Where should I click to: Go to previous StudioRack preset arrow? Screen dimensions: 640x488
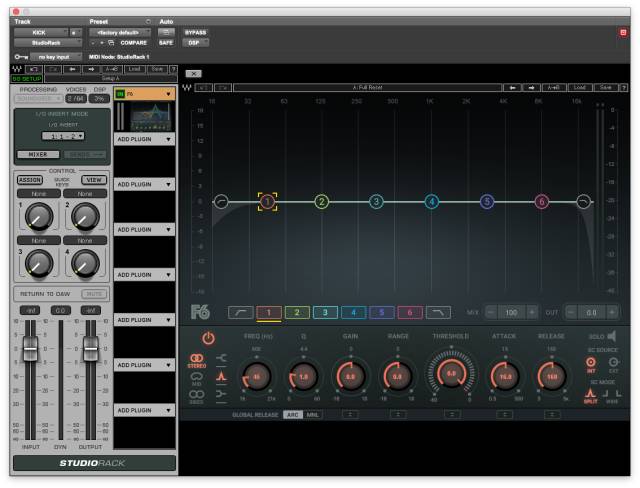click(x=72, y=69)
